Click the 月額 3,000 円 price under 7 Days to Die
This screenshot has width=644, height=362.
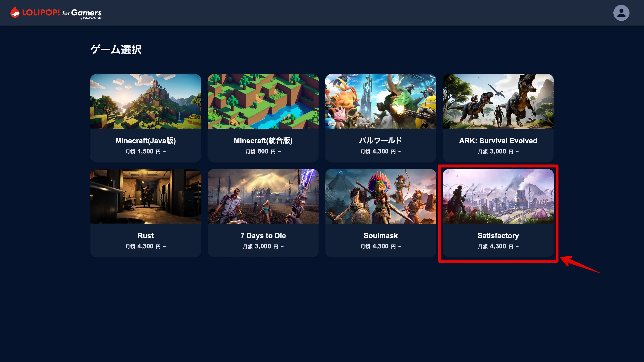click(x=263, y=246)
